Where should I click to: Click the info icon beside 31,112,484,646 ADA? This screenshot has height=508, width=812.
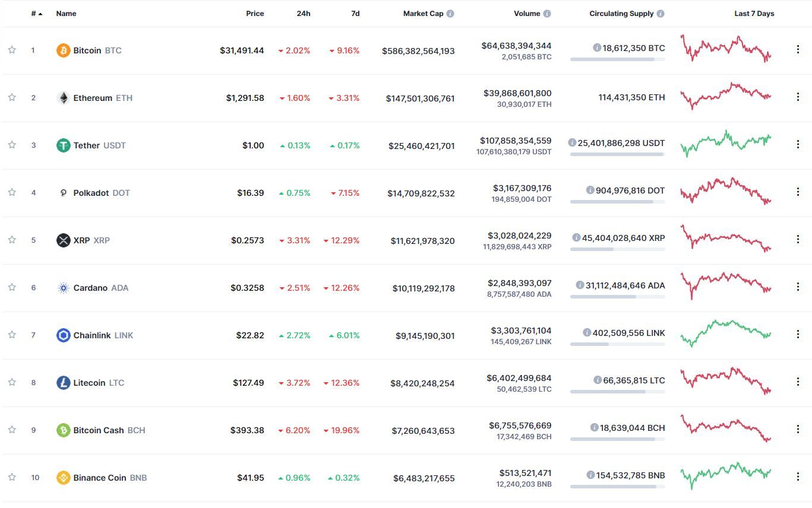pyautogui.click(x=580, y=285)
